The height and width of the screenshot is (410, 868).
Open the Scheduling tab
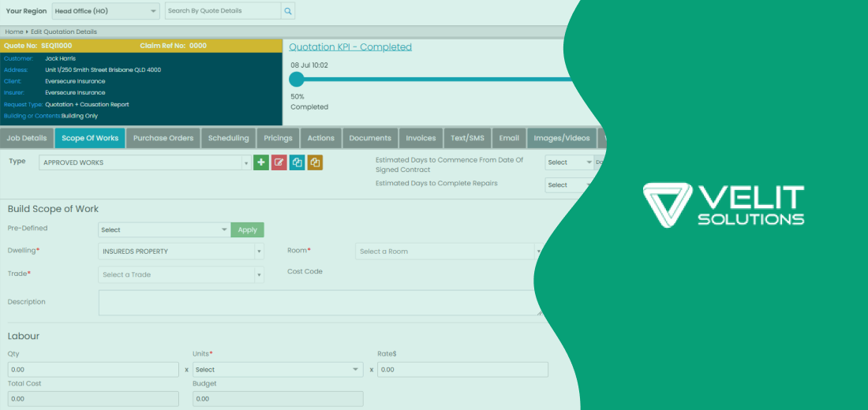(228, 138)
